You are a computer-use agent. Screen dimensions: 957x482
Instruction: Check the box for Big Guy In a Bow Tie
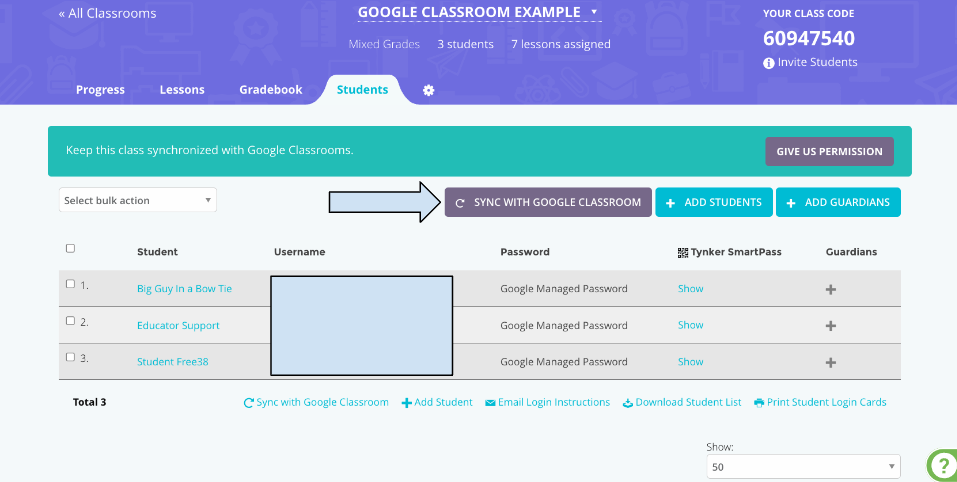(x=70, y=284)
